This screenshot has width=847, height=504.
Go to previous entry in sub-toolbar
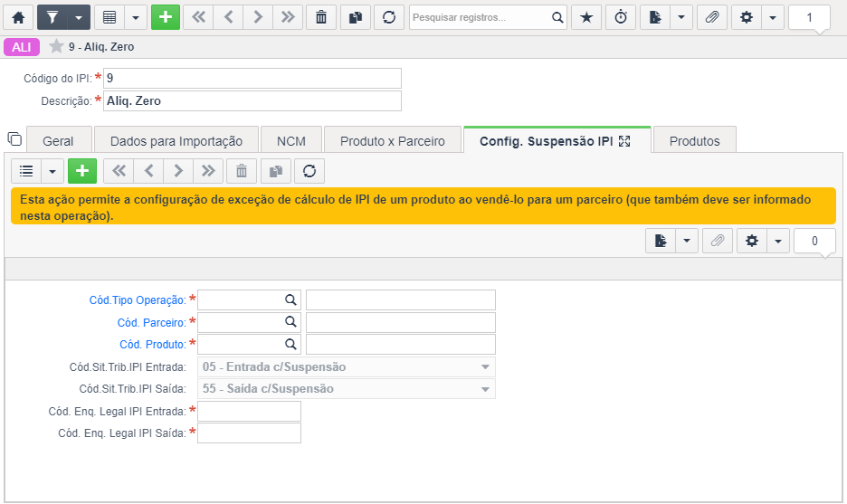tap(149, 171)
